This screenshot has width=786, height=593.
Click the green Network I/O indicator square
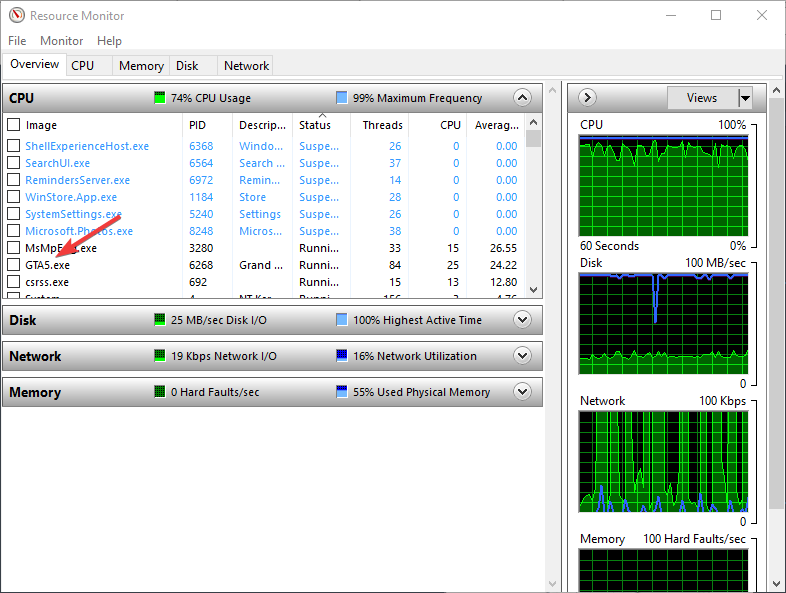159,355
